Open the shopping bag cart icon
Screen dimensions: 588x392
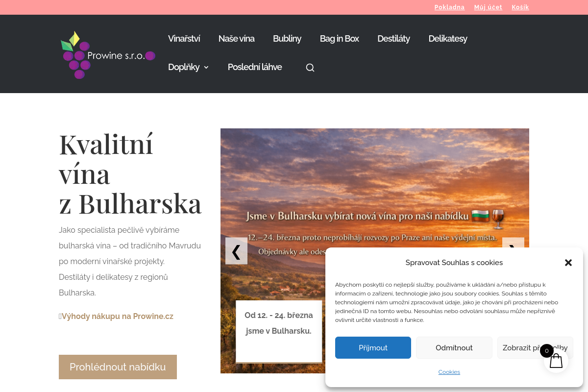coord(556,361)
